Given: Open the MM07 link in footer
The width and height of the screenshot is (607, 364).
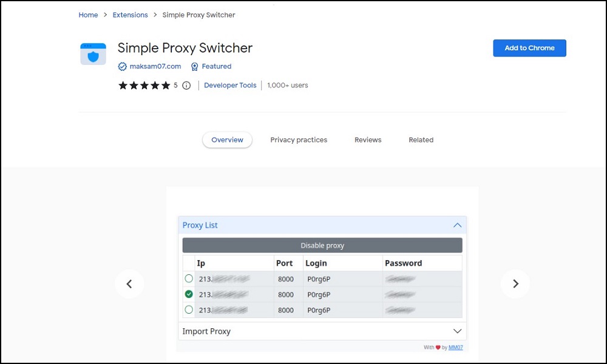Looking at the screenshot, I should [456, 348].
